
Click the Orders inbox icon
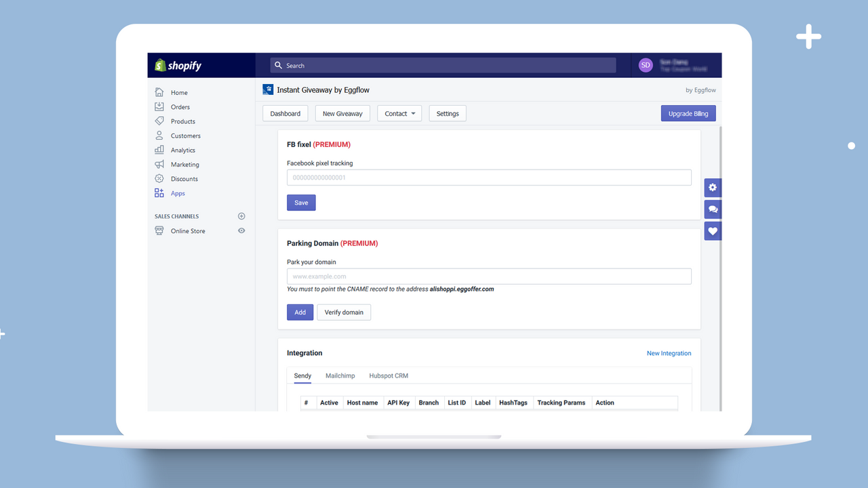(x=159, y=106)
